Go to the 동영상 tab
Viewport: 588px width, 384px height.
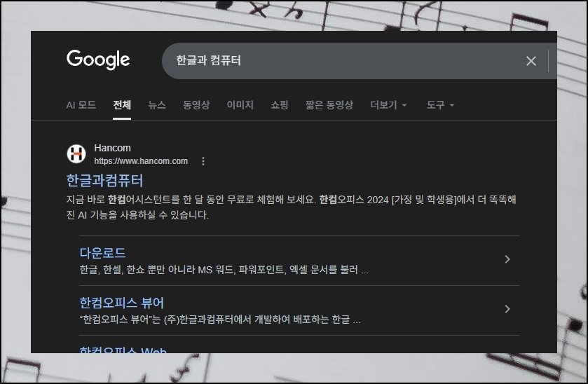coord(196,105)
